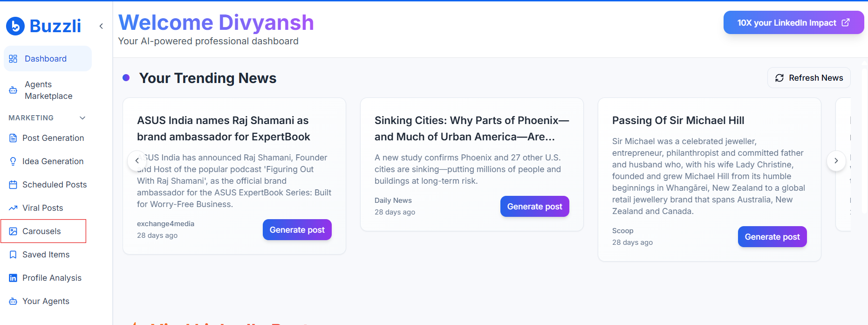Click Refresh News

tap(809, 77)
